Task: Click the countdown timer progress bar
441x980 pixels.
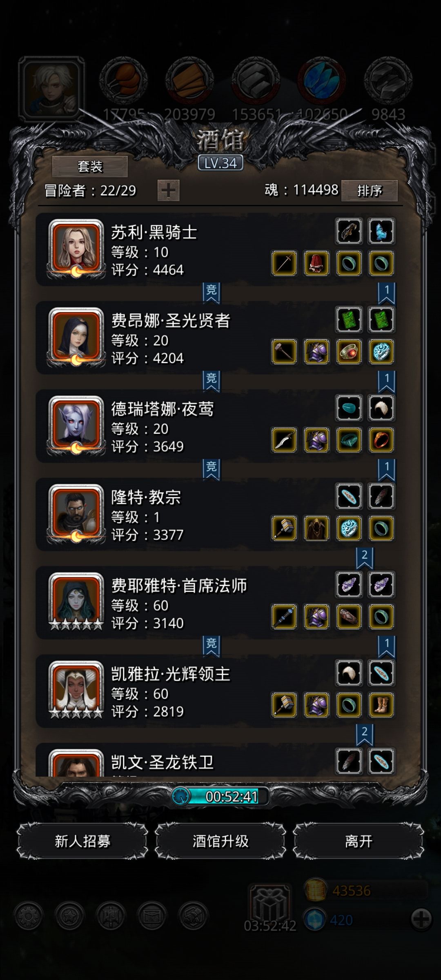Action: pos(220,796)
